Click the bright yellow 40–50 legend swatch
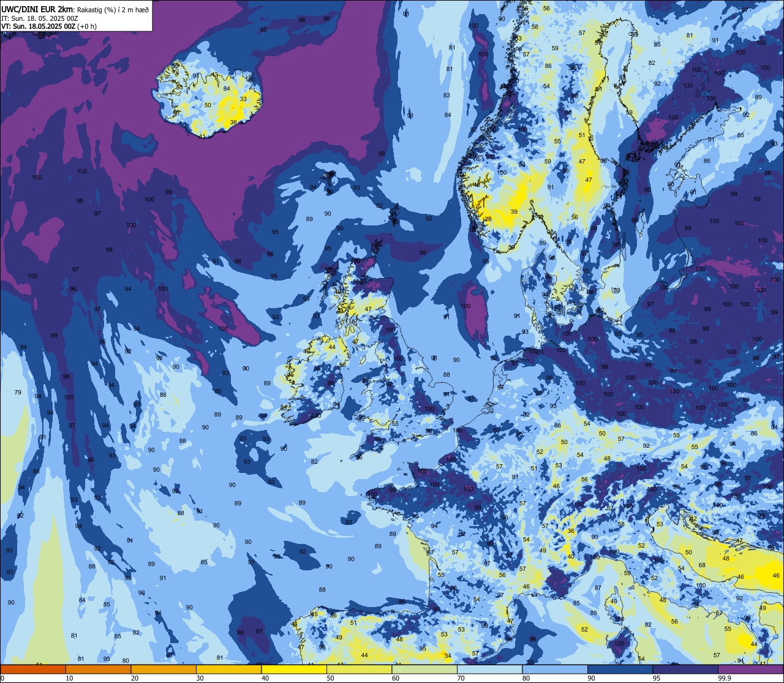 294,669
